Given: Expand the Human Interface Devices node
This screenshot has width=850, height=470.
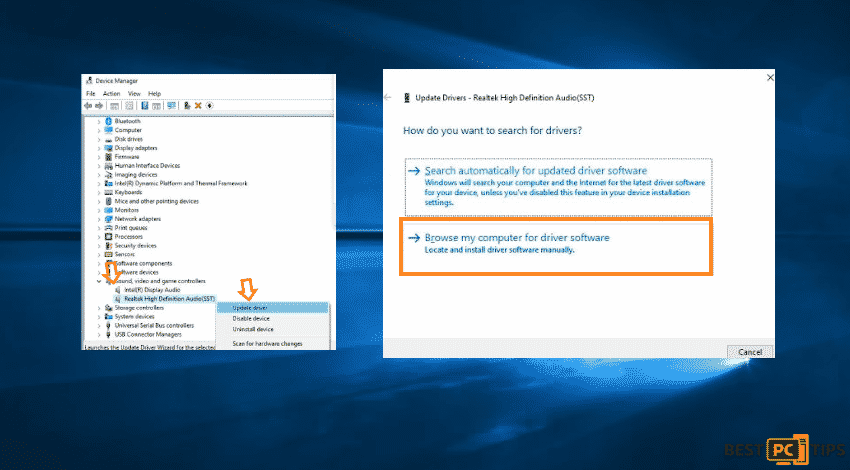Looking at the screenshot, I should (x=99, y=166).
